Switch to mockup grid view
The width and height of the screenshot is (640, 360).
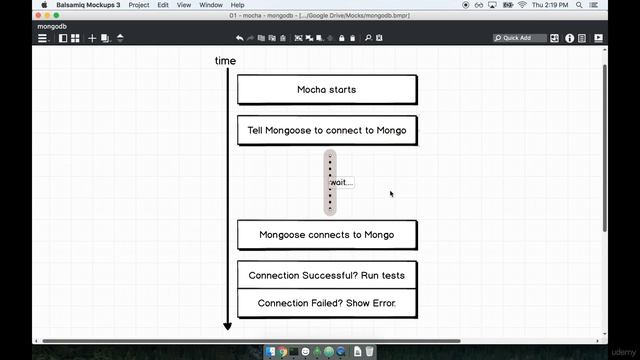pyautogui.click(x=75, y=38)
